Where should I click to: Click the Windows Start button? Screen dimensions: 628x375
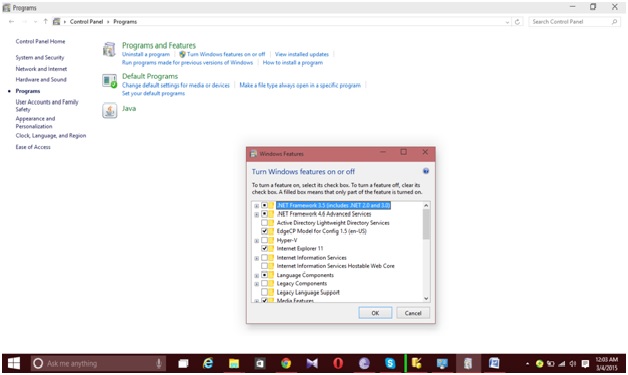(x=14, y=363)
